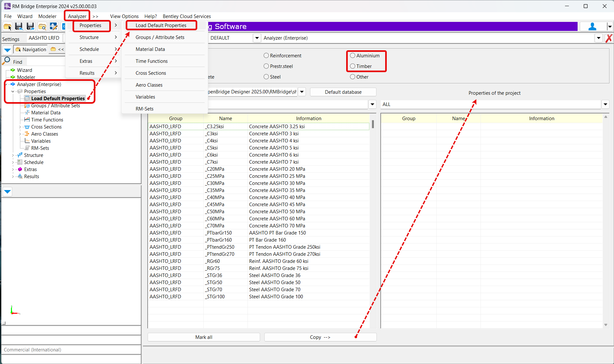The width and height of the screenshot is (614, 364).
Task: Open the DEFAULT dropdown arrow
Action: [257, 38]
